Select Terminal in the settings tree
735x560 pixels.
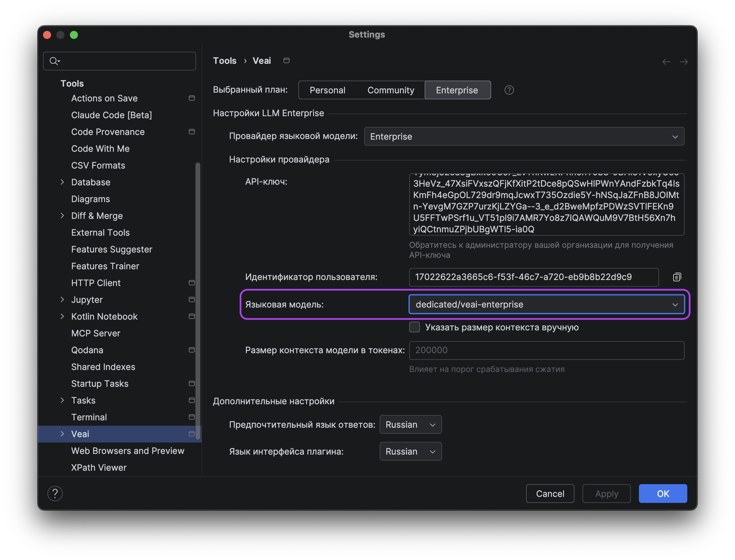point(89,417)
